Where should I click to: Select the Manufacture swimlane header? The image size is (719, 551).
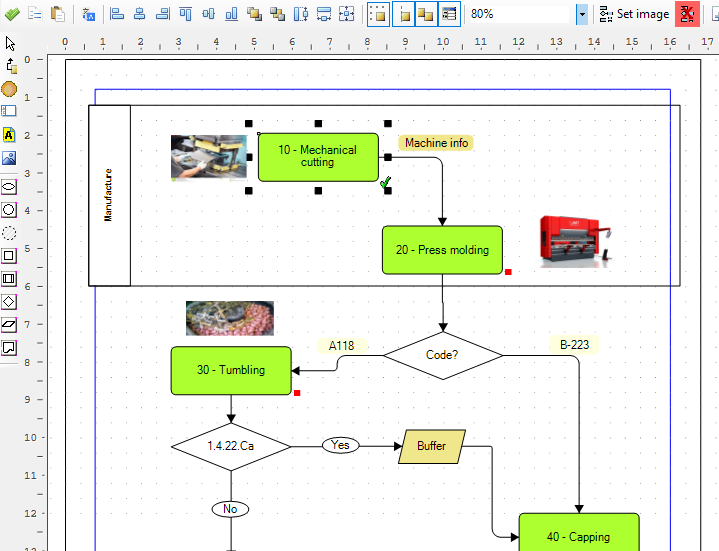pyautogui.click(x=109, y=196)
